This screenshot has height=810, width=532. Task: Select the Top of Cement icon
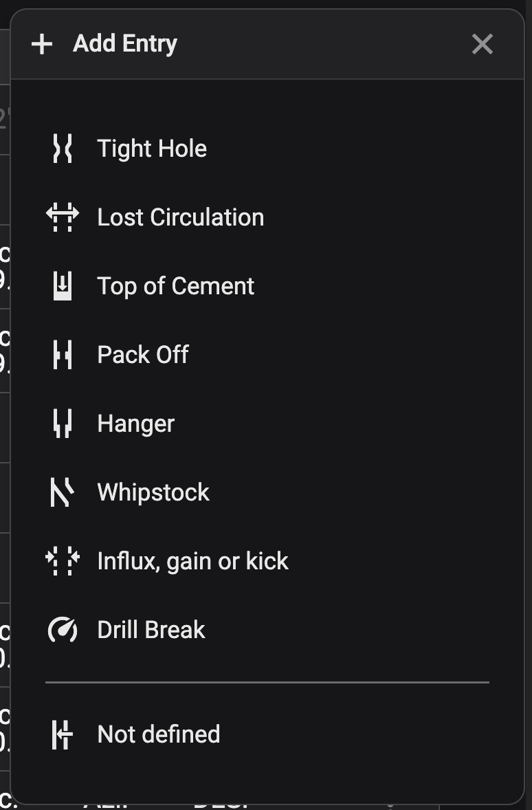[x=60, y=285]
